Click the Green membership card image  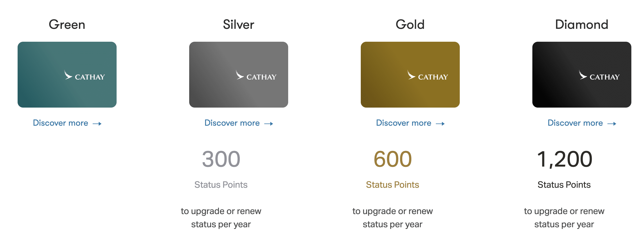pyautogui.click(x=67, y=74)
